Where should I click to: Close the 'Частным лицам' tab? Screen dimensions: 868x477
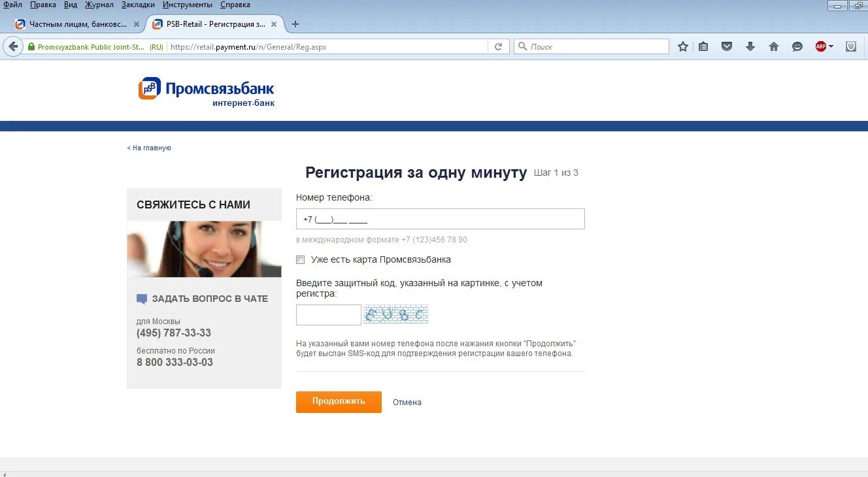point(137,24)
